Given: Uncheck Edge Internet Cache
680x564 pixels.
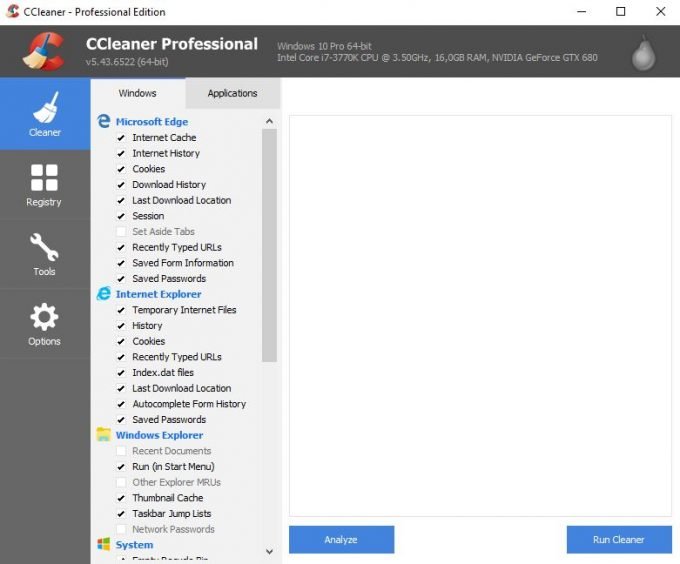Looking at the screenshot, I should click(x=121, y=138).
